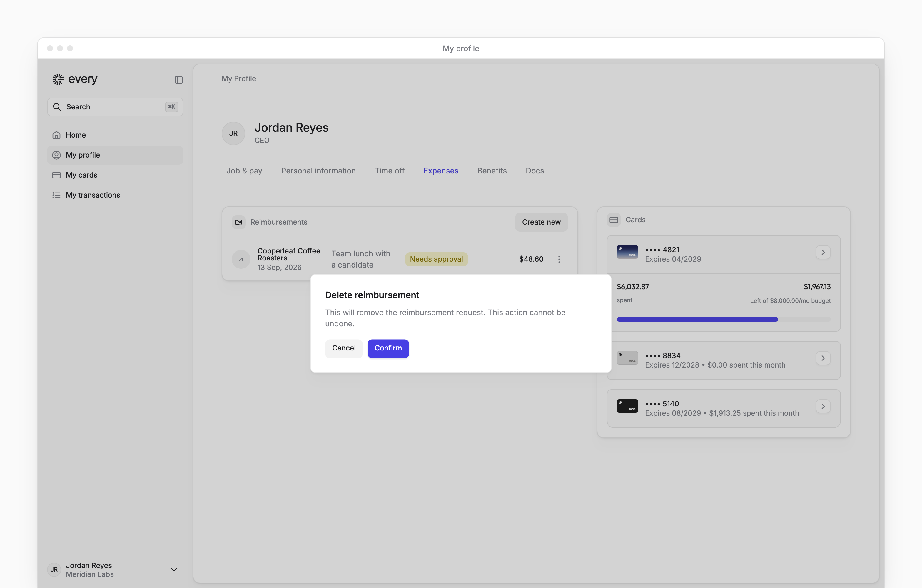Open the three-dot menu for $48.60 reimbursement
The width and height of the screenshot is (922, 588).
click(559, 259)
